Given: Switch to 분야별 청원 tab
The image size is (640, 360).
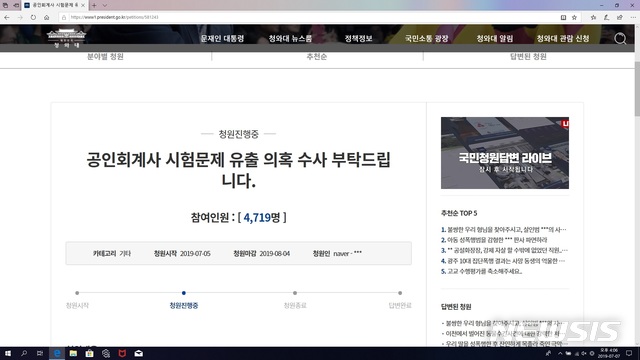Looking at the screenshot, I should (x=105, y=56).
